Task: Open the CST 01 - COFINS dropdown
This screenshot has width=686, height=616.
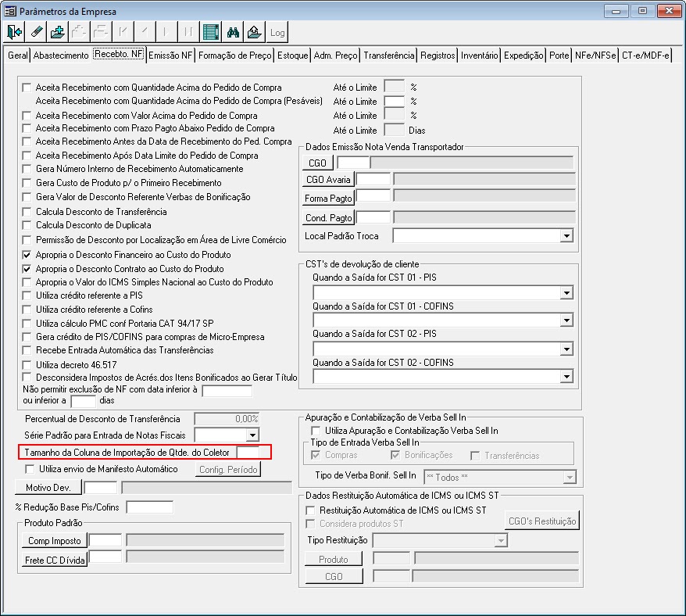Action: (566, 321)
